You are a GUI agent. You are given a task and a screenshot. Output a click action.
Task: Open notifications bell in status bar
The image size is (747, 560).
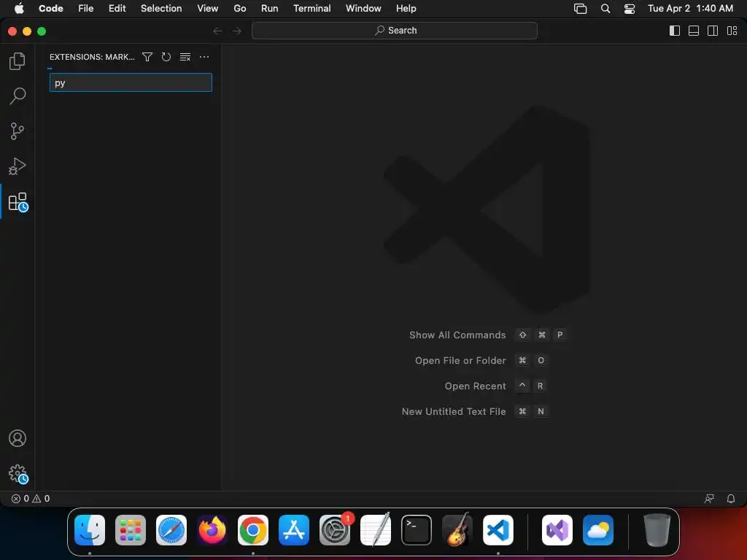(730, 499)
